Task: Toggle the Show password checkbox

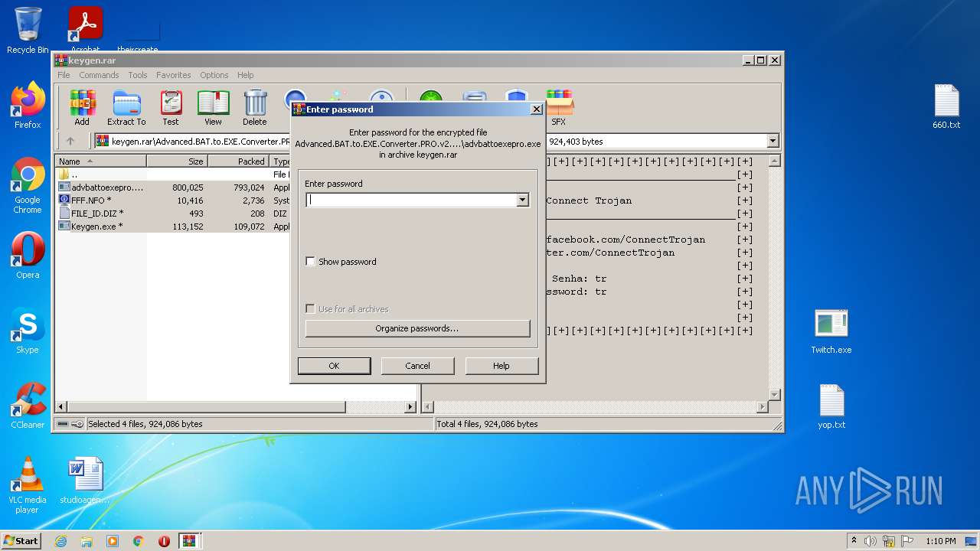Action: [310, 262]
